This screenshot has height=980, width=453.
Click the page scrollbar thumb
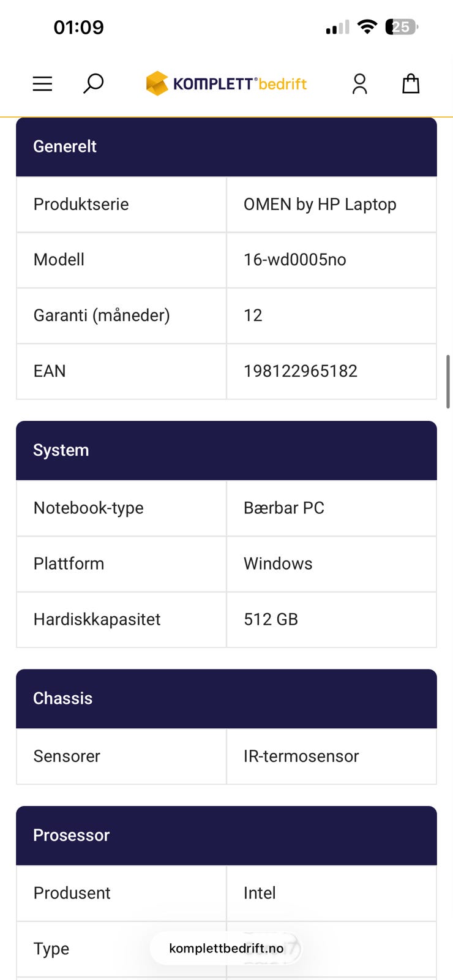point(448,381)
